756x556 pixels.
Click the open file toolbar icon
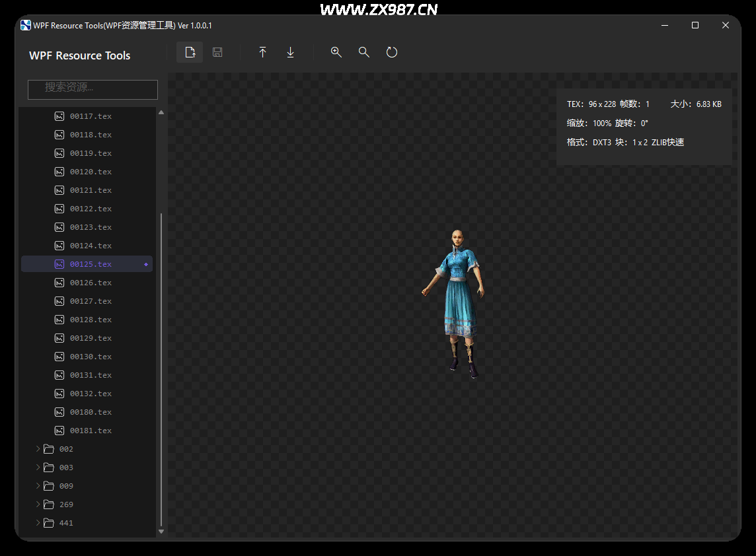pyautogui.click(x=190, y=52)
